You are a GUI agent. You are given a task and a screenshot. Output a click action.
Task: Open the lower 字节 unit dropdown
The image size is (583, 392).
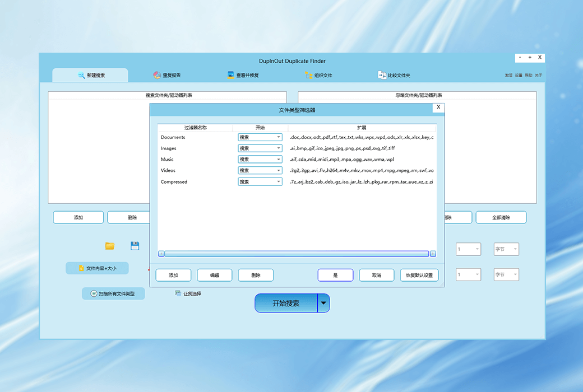coord(506,274)
